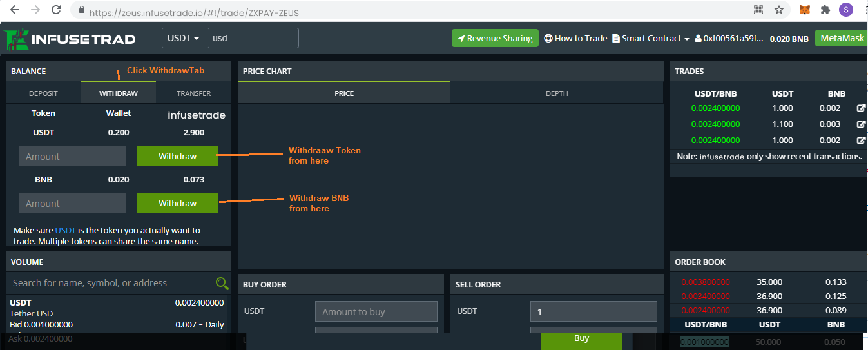
Task: Open third trade's external link icon
Action: click(x=861, y=141)
